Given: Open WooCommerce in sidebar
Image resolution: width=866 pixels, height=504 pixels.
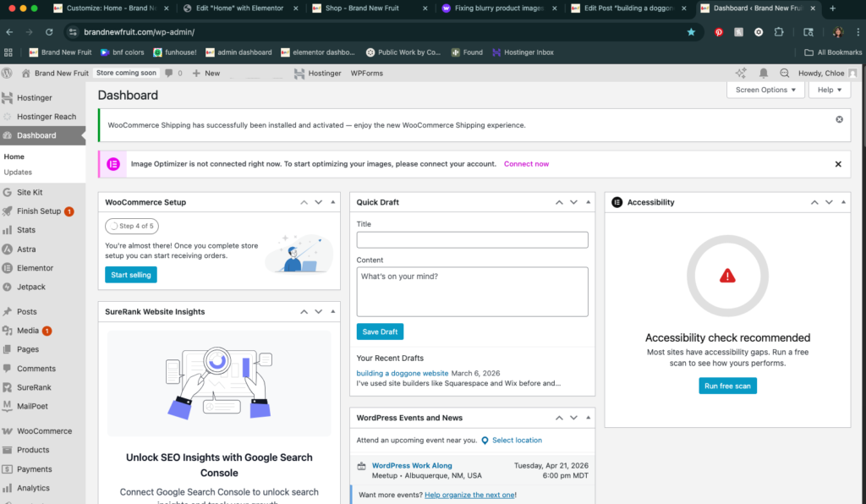Looking at the screenshot, I should [42, 430].
